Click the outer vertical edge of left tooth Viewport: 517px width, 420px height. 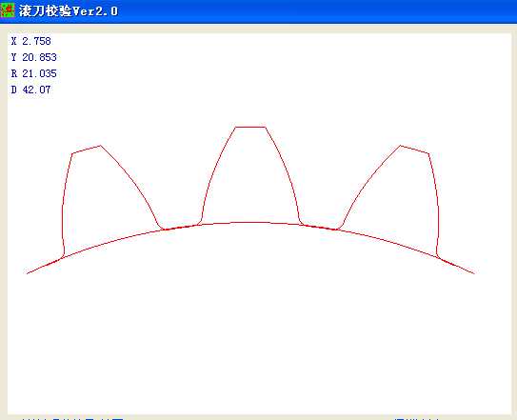tap(63, 205)
